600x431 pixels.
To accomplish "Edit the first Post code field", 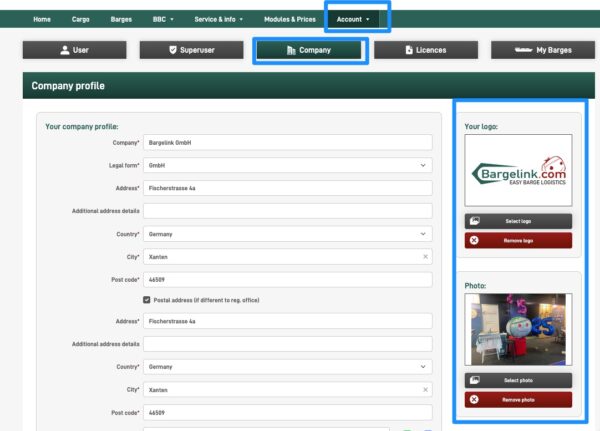I will (x=288, y=279).
